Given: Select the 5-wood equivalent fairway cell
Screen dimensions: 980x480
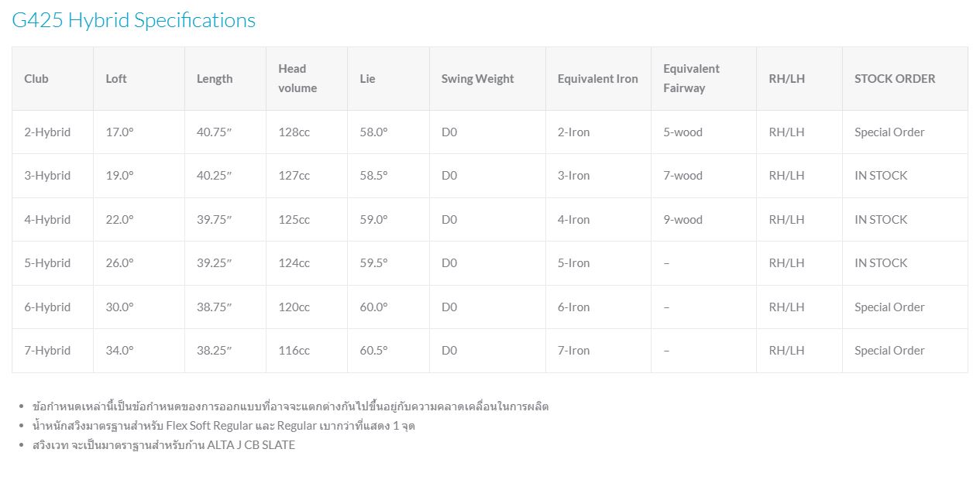Looking at the screenshot, I should point(683,132).
